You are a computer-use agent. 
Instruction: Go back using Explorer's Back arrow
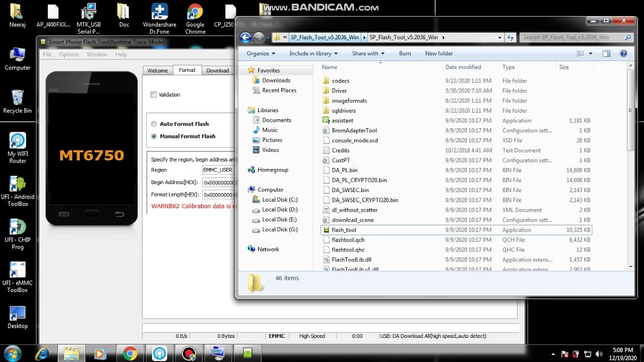click(x=246, y=37)
